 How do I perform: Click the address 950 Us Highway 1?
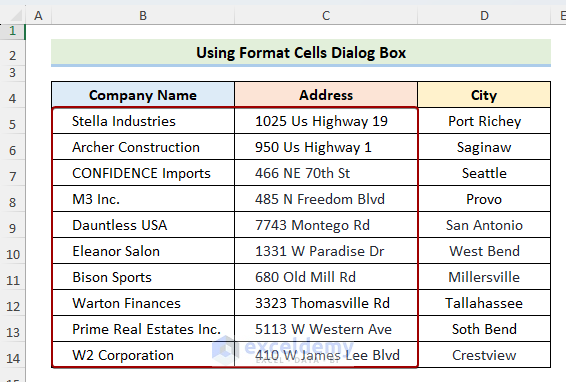coord(326,147)
